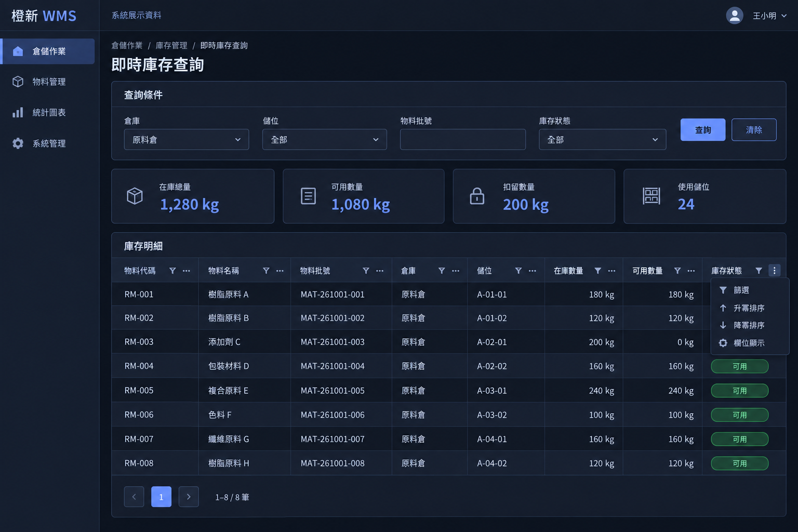Click the filter icon in 可用數量 column header

point(677,271)
